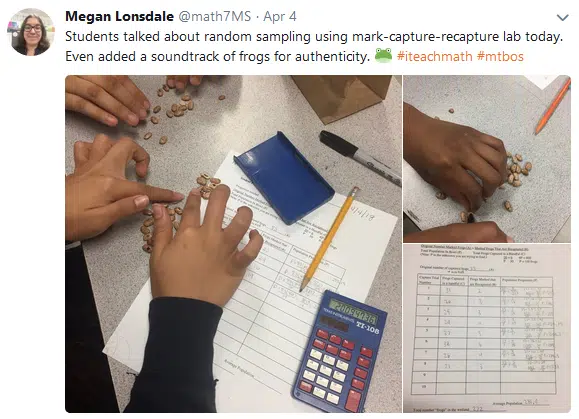Open Megan Lonsdale's profile avatar
Screen dimensions: 579x419
click(x=31, y=32)
